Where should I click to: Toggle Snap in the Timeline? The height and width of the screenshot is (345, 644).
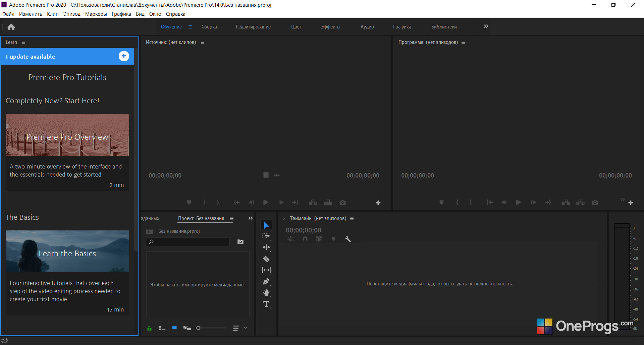pos(305,239)
